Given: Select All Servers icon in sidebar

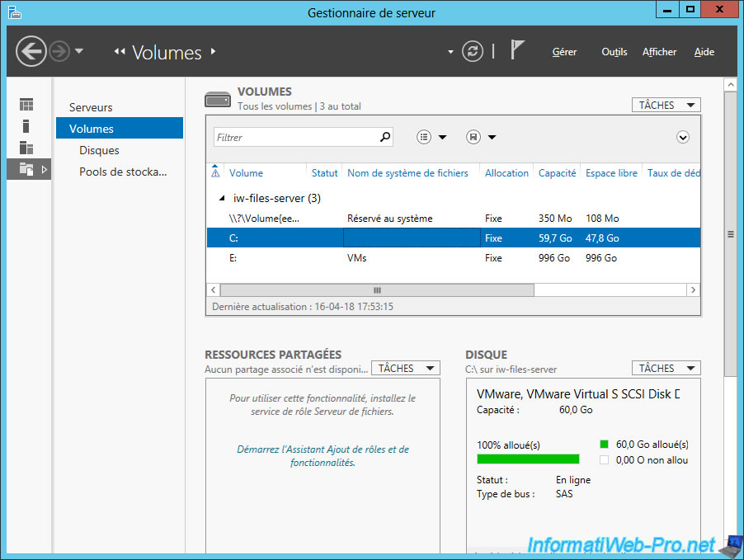Looking at the screenshot, I should 26,148.
